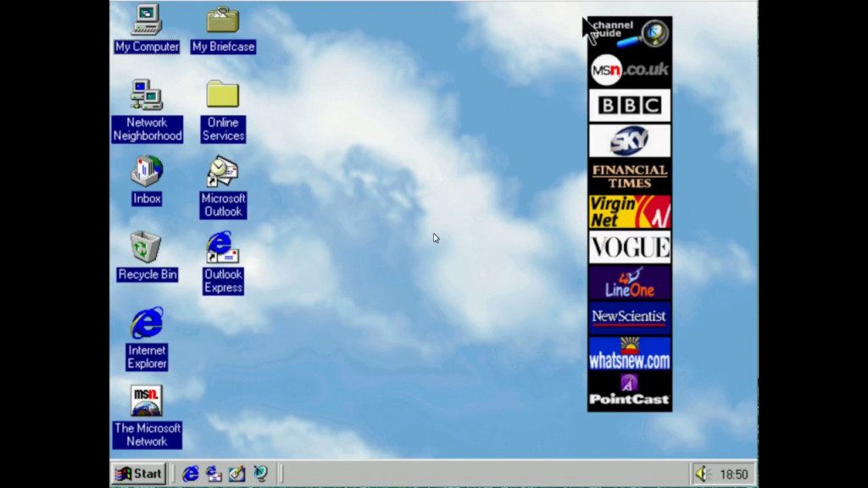868x488 pixels.
Task: Open the NewScientist channel
Action: pyautogui.click(x=630, y=318)
